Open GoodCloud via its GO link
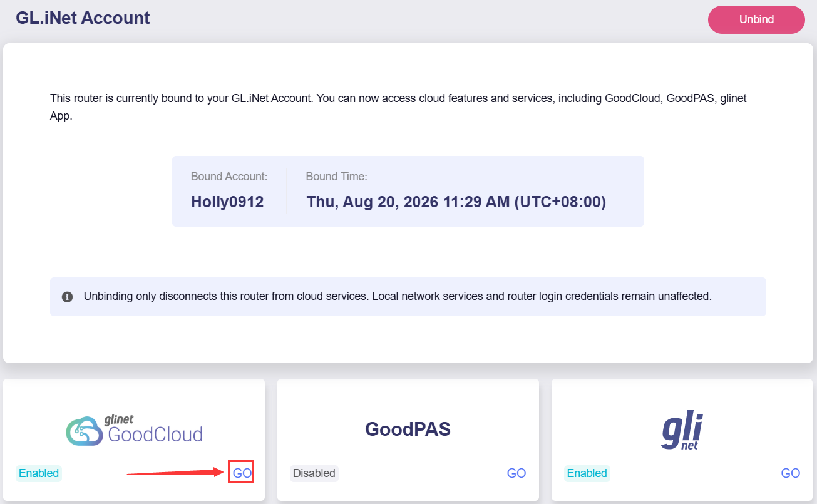Screen dimensions: 817x504 pyautogui.click(x=242, y=473)
